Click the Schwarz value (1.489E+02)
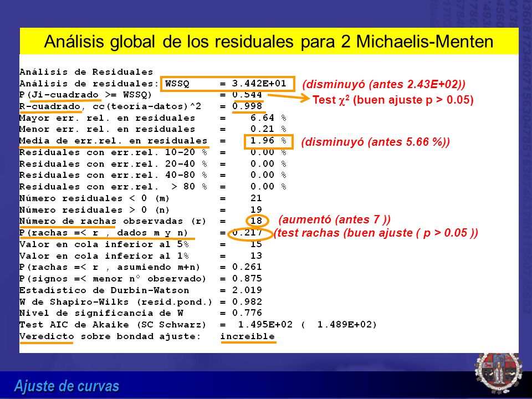This screenshot has height=399, width=532. (339, 325)
